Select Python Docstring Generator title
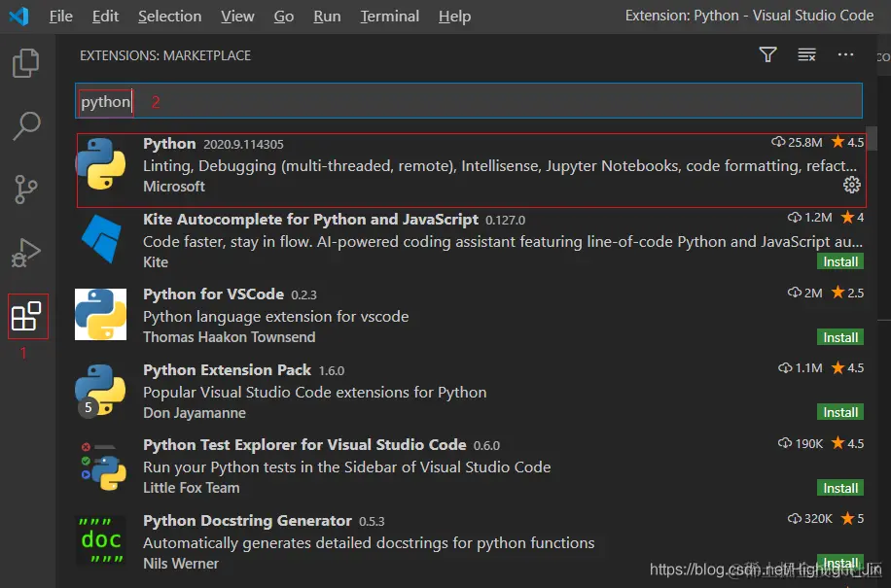 247,521
